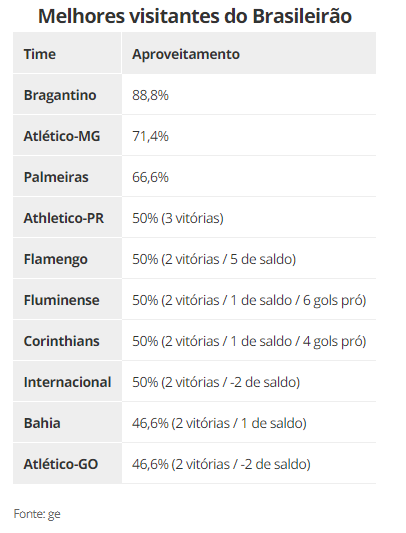Select the Palmeiras team cell

67,177
